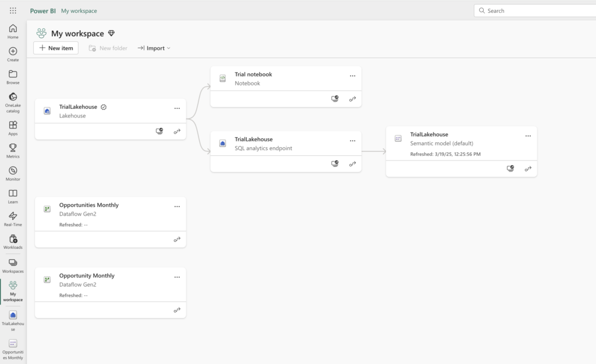Click the diamond premium icon beside workspace title

click(111, 33)
